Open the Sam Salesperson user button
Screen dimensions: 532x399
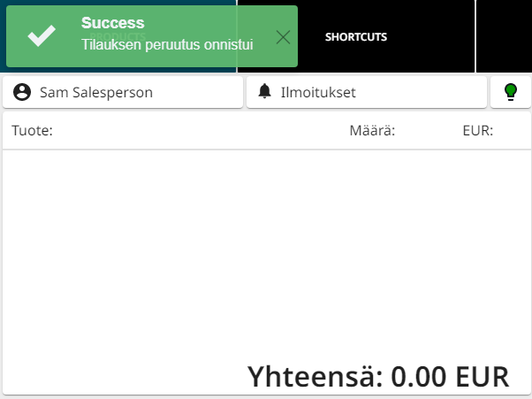tap(123, 92)
